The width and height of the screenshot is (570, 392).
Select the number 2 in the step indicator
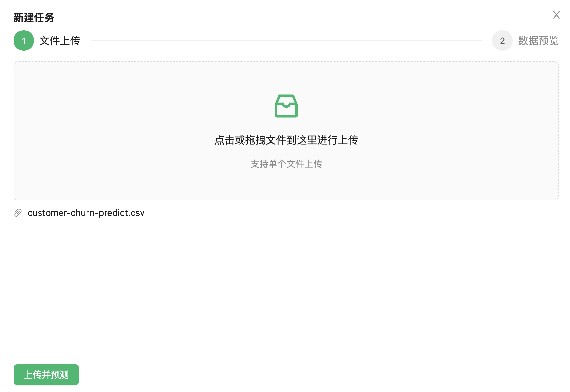502,41
